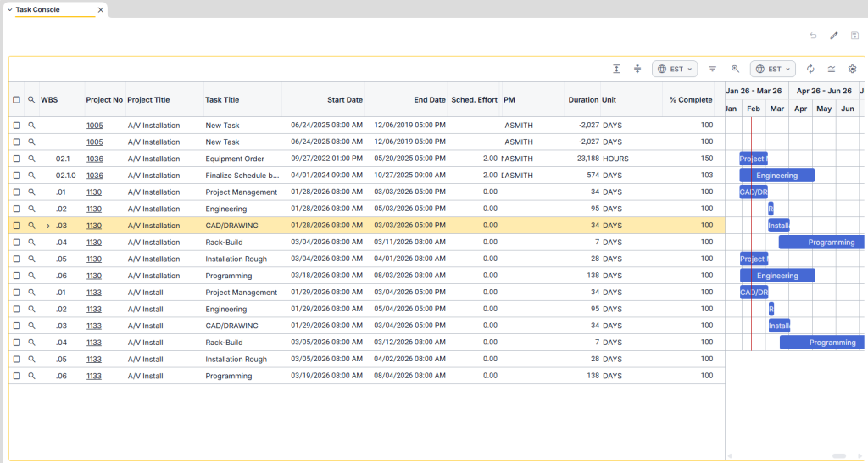868x463 pixels.
Task: Click the save disk icon
Action: click(x=854, y=36)
